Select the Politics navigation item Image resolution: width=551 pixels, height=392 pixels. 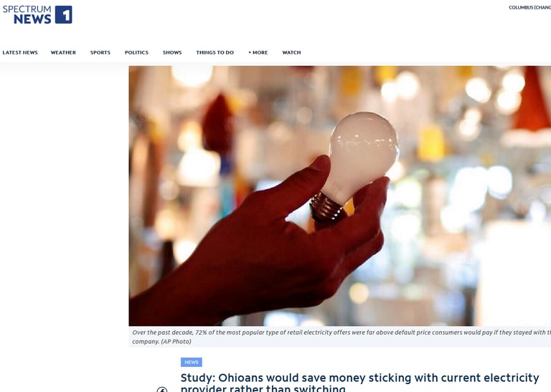(x=136, y=52)
